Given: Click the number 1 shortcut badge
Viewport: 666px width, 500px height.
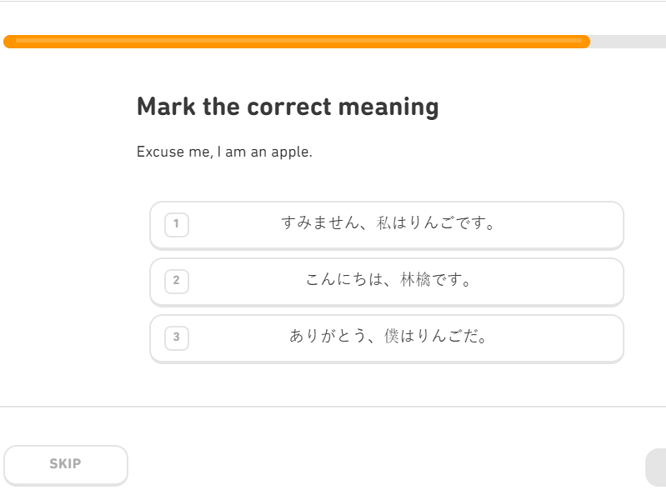Looking at the screenshot, I should pyautogui.click(x=176, y=224).
